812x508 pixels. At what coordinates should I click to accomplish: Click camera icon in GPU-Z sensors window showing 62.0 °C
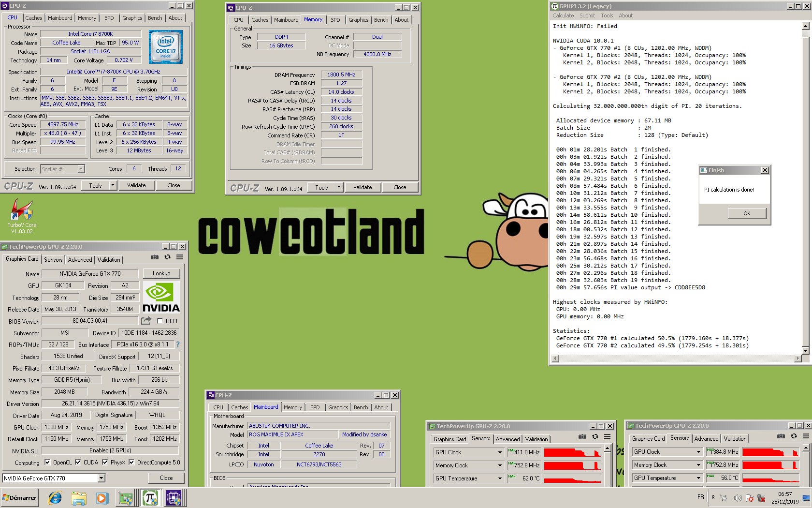[582, 436]
